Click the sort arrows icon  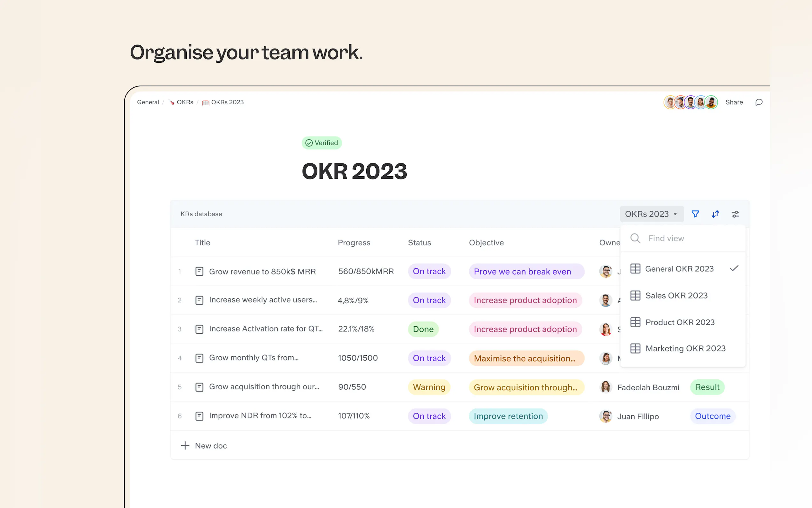click(715, 214)
